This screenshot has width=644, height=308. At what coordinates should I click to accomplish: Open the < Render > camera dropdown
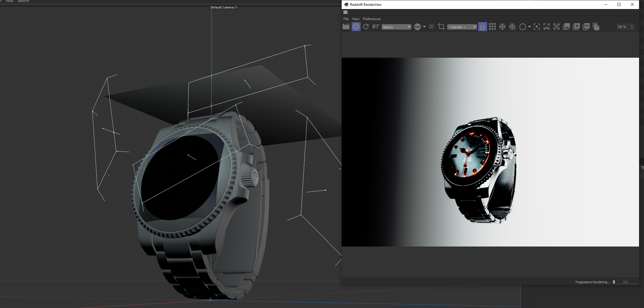(x=462, y=27)
